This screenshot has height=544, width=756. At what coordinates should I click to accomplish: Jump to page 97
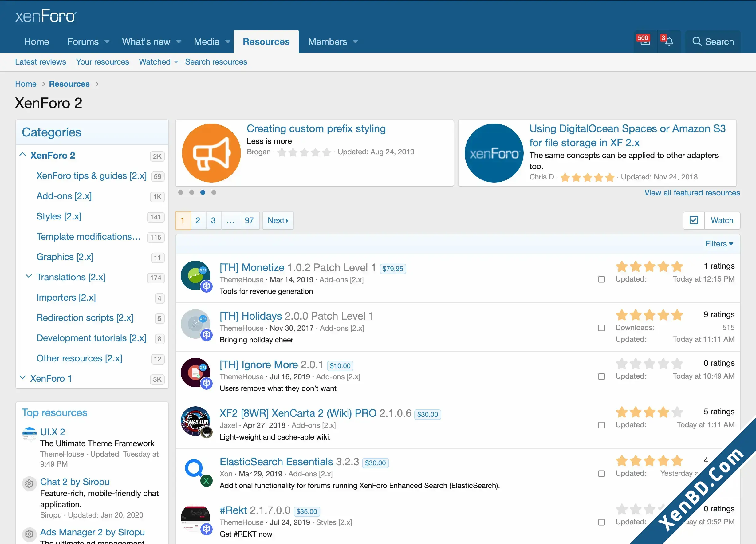pos(249,220)
